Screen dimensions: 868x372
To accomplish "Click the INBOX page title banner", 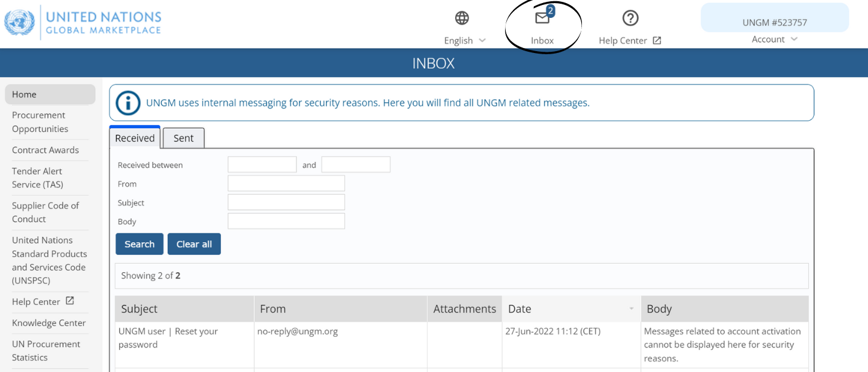I will 434,63.
